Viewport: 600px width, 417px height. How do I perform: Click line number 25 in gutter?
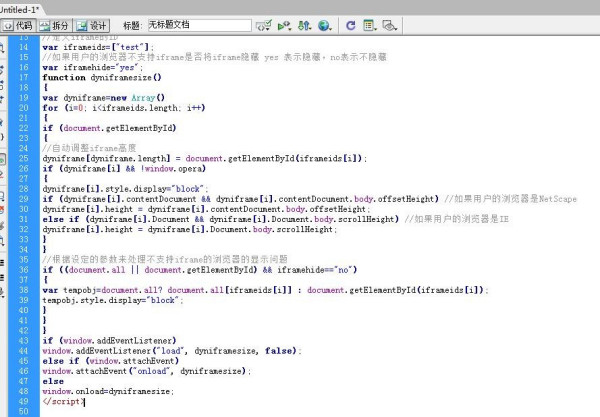[24, 158]
